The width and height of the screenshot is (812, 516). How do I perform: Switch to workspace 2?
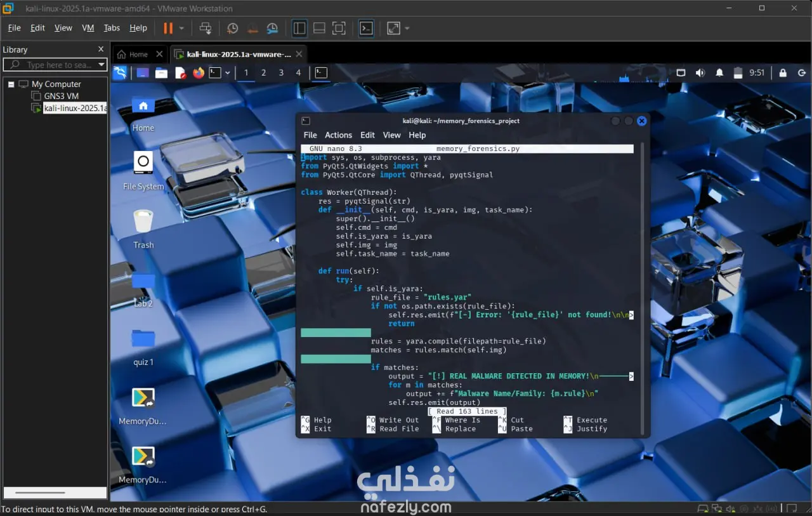pyautogui.click(x=264, y=73)
